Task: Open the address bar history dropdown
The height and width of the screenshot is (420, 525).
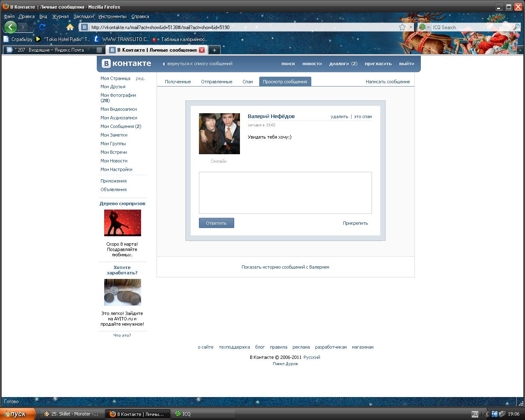Action: tap(411, 27)
